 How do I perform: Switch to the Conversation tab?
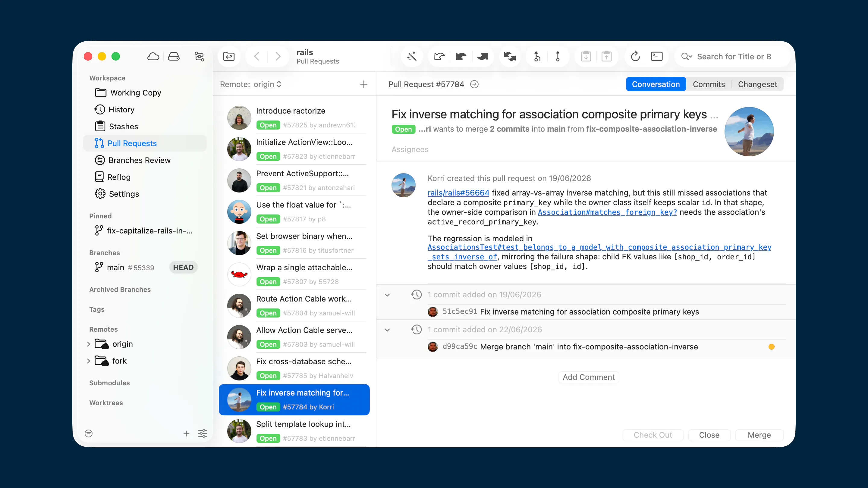coord(656,84)
